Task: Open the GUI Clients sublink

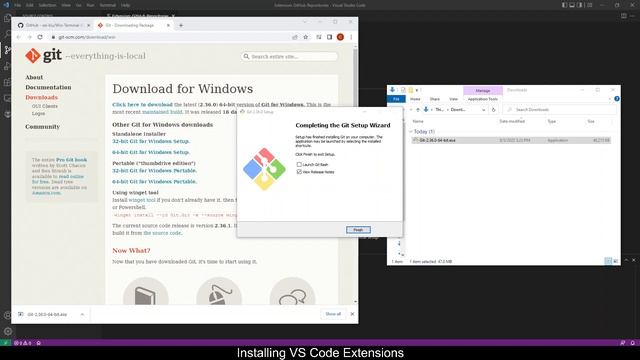Action: 44,106
